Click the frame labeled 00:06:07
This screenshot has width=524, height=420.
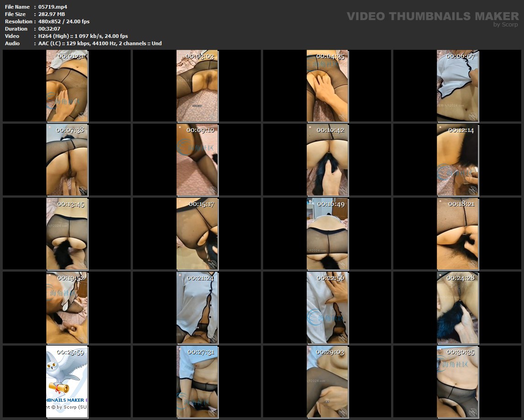(x=457, y=86)
